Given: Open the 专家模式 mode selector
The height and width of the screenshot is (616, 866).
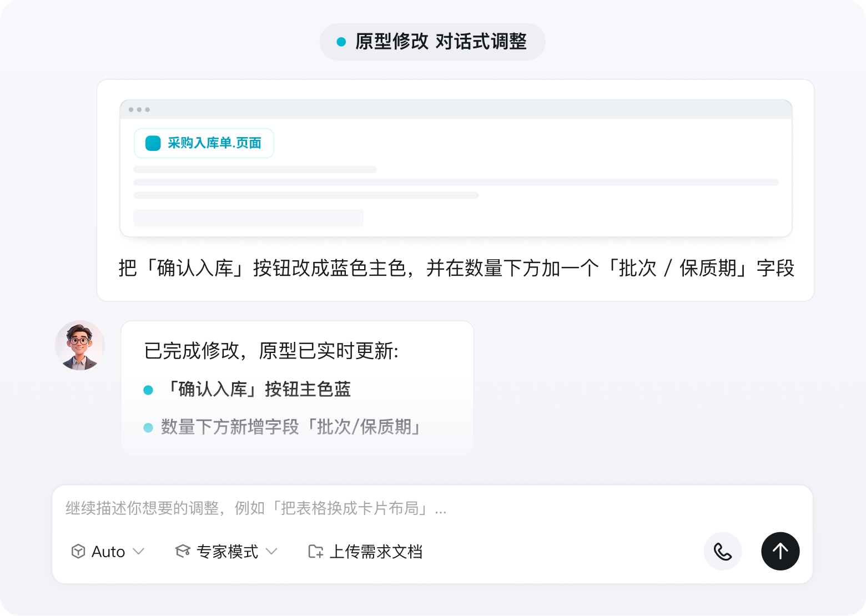Looking at the screenshot, I should [x=226, y=552].
